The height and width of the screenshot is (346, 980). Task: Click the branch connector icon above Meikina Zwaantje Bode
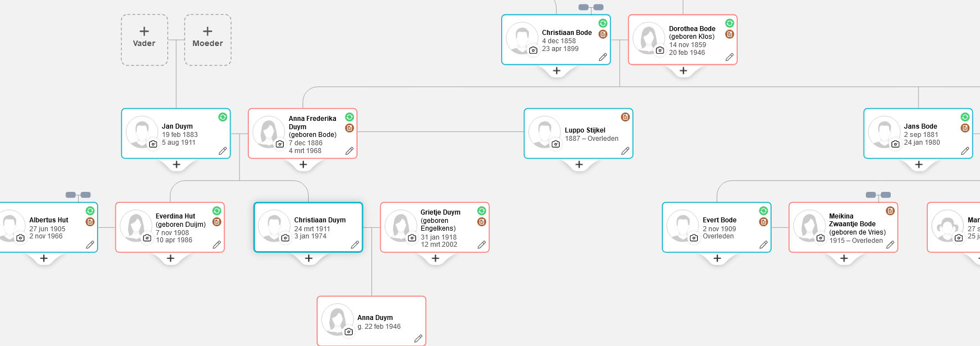click(878, 195)
